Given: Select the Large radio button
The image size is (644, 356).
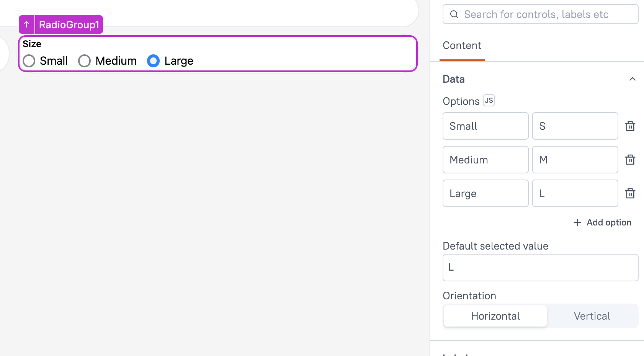Looking at the screenshot, I should pos(154,61).
